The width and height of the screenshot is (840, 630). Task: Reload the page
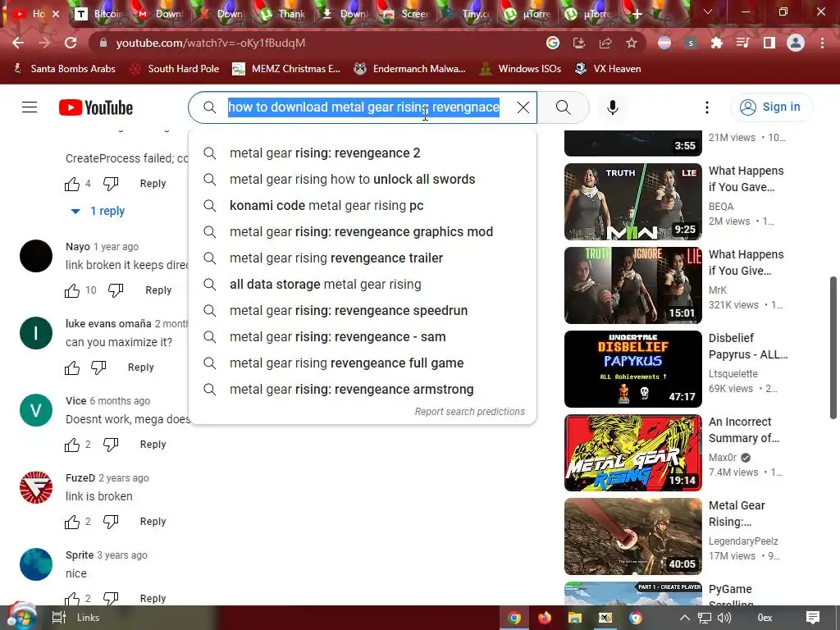point(71,43)
